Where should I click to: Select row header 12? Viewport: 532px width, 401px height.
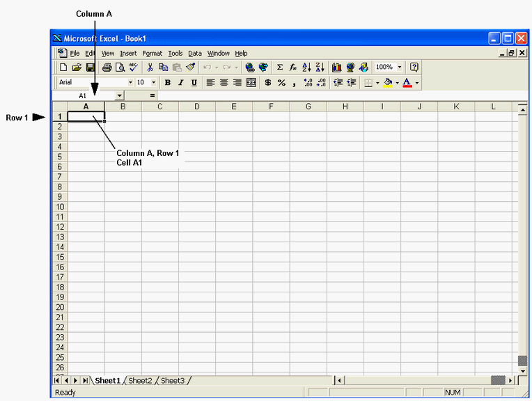tap(60, 227)
